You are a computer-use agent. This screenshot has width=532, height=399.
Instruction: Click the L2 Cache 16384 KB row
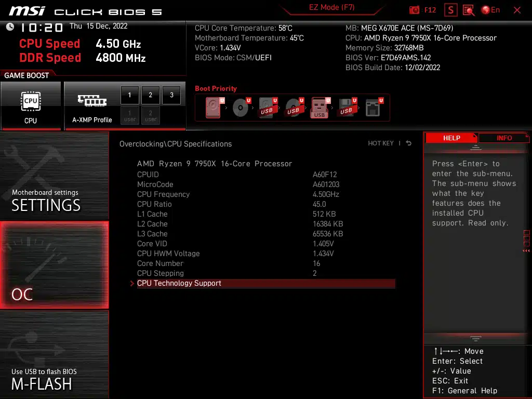coord(266,224)
